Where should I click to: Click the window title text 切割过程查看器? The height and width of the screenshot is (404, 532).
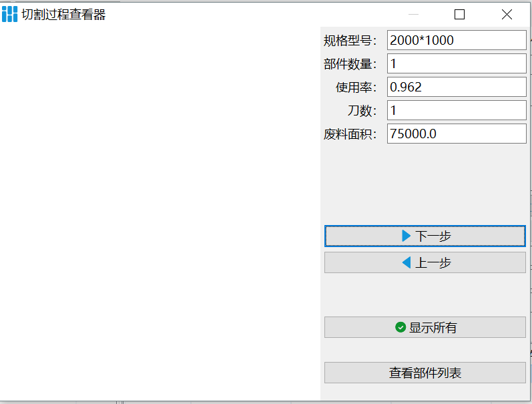tap(63, 15)
